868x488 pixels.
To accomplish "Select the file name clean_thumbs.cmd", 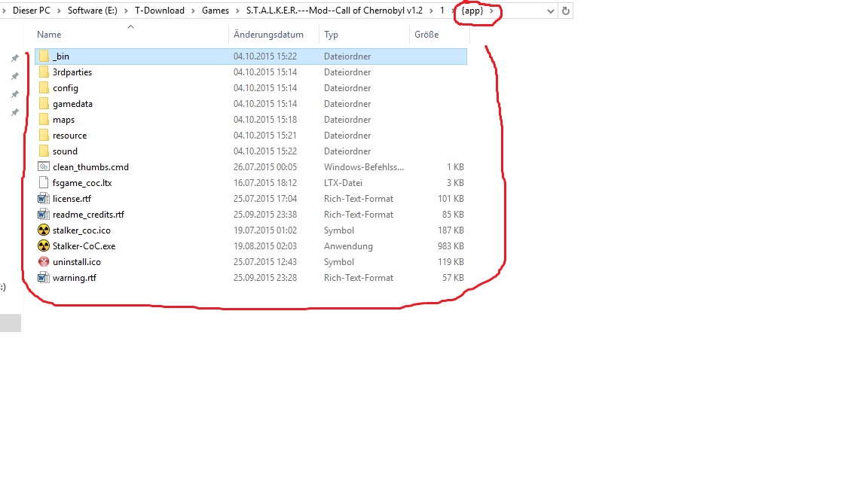I will [x=90, y=167].
